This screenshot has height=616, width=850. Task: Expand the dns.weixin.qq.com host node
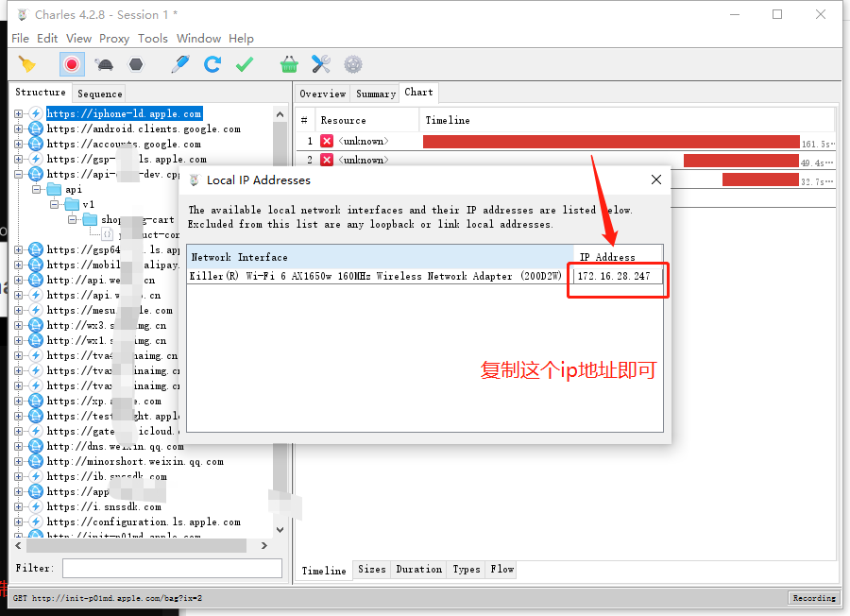[19, 446]
